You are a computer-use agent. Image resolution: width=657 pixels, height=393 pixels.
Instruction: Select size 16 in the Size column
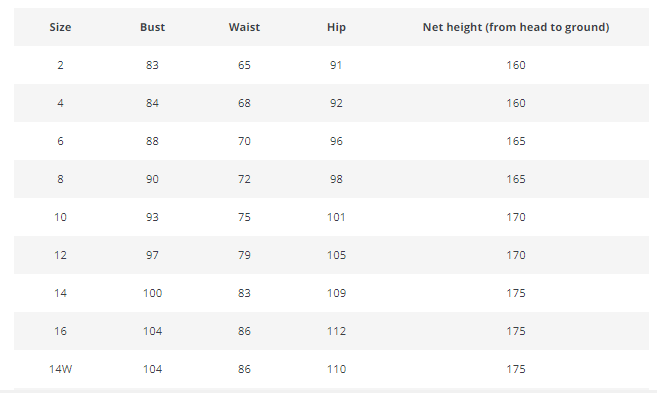coord(60,331)
